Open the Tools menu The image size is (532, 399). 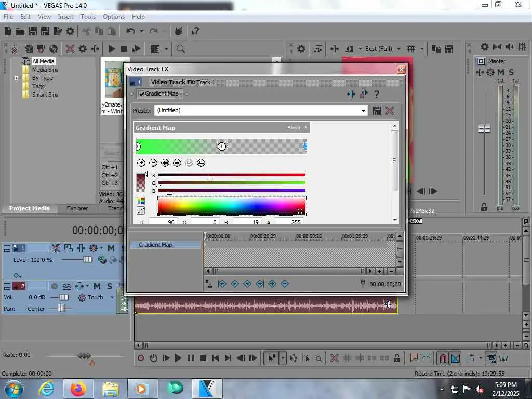coord(88,17)
